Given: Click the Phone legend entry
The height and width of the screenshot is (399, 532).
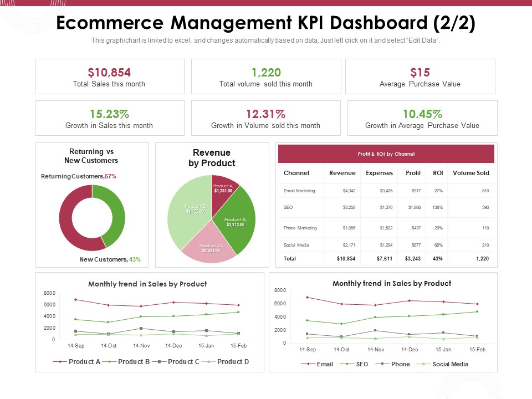Looking at the screenshot, I should (x=393, y=364).
